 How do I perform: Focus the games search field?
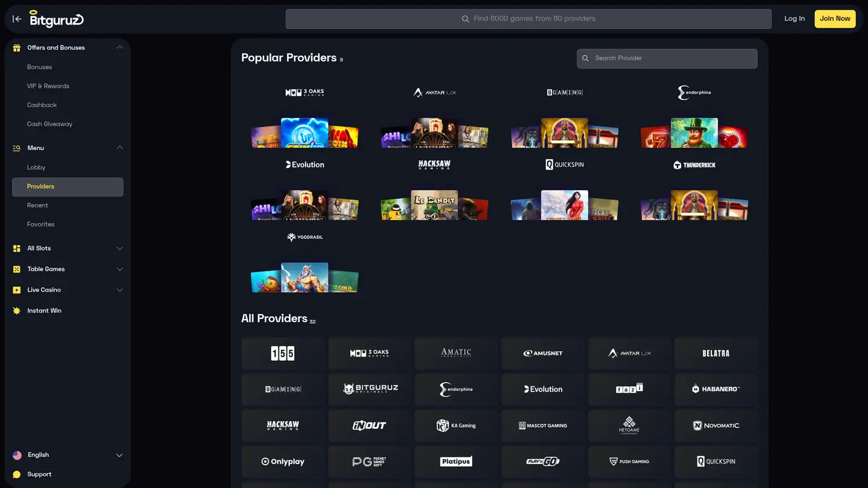[529, 19]
